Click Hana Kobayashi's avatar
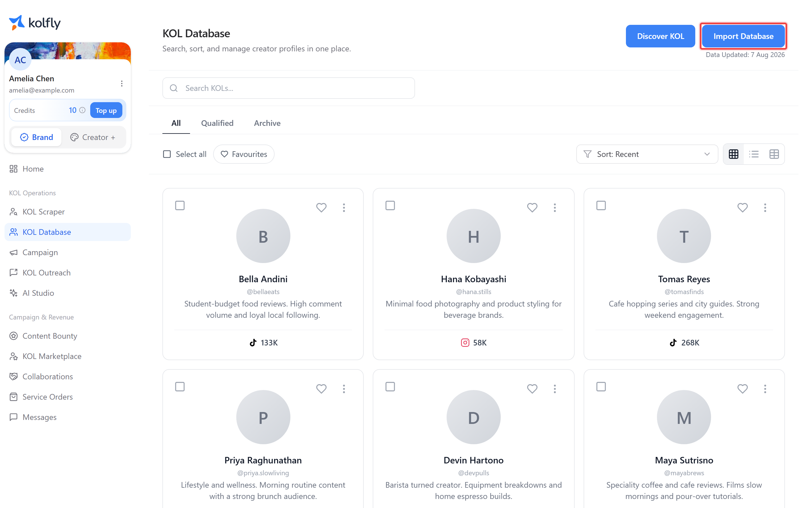The width and height of the screenshot is (812, 508). pyautogui.click(x=473, y=236)
